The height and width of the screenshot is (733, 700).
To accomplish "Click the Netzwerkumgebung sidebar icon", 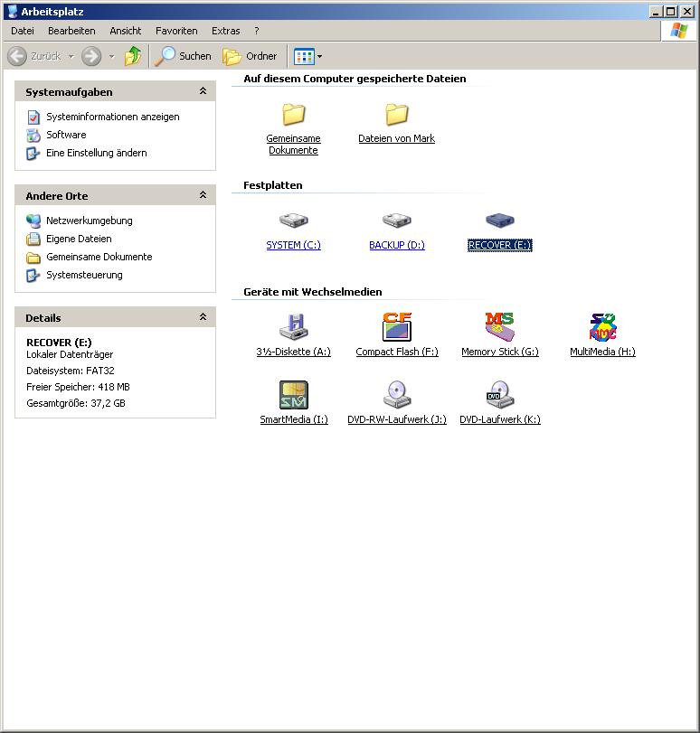I will [33, 221].
